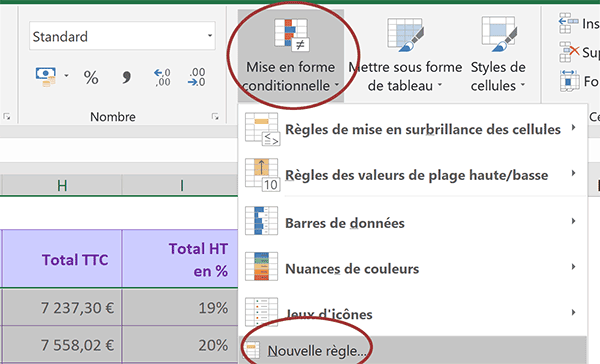Screen dimensions: 600x364
Task: Choose Nouvelle règle... menu entry
Action: point(412,350)
